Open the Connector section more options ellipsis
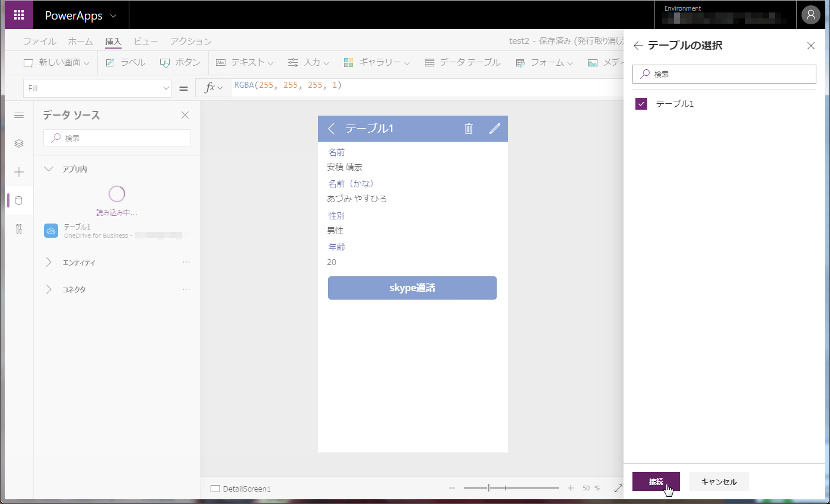Screen dimensions: 830x504 (x=186, y=289)
